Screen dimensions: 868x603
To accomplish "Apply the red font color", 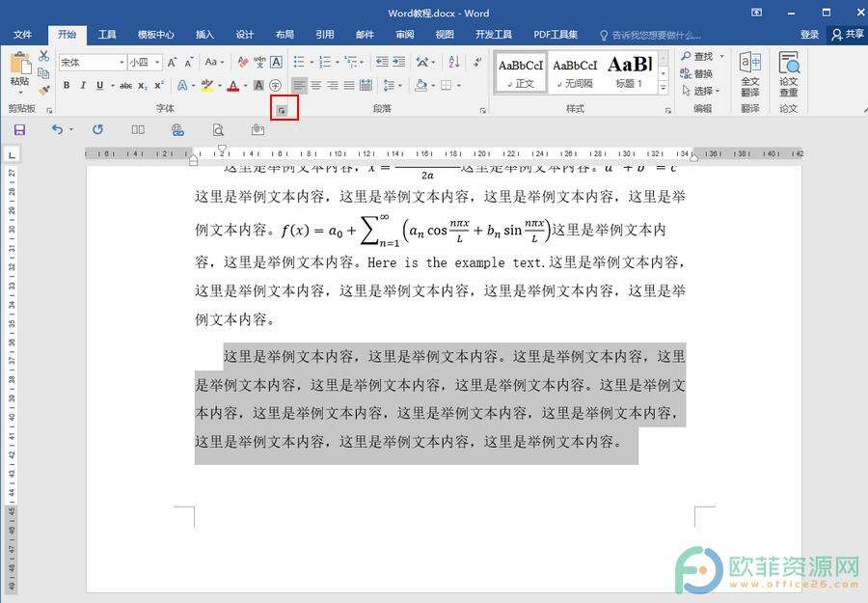I will (x=233, y=86).
